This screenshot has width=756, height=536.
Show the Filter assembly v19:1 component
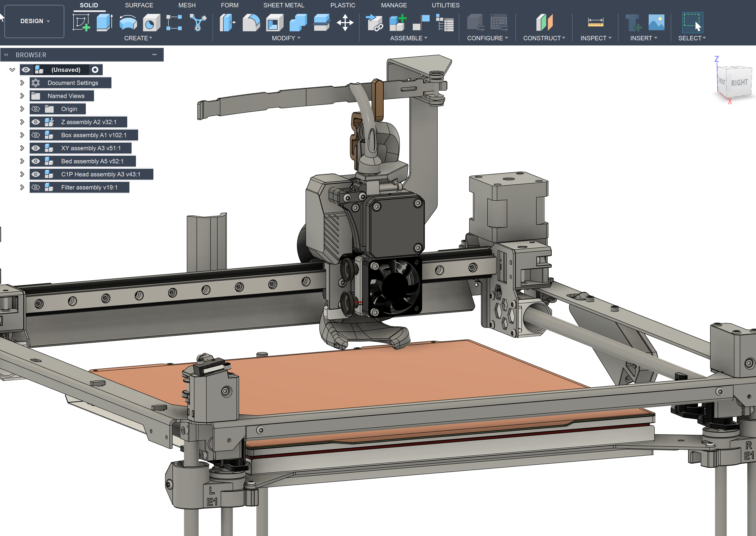pyautogui.click(x=36, y=188)
